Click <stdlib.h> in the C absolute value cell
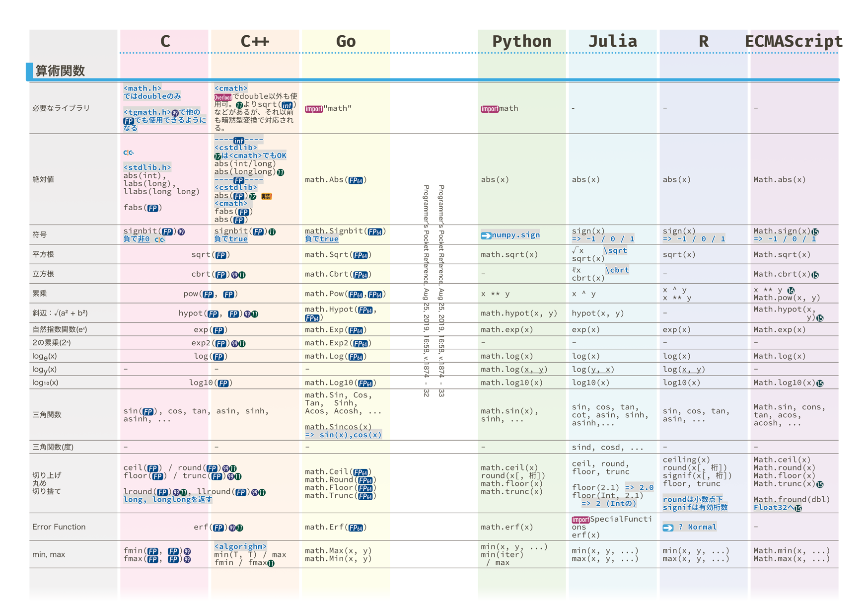The image size is (868, 616). pos(147,168)
